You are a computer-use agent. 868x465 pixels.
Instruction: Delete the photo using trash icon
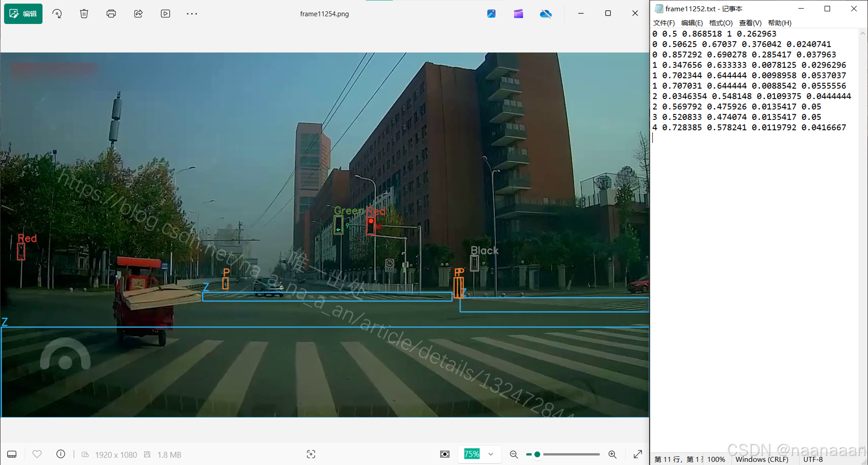(84, 14)
